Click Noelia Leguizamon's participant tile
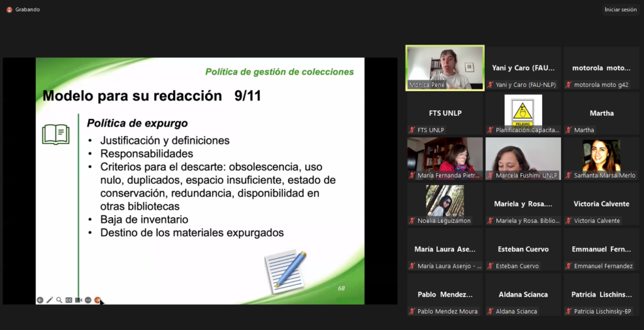The height and width of the screenshot is (330, 644). coord(445,204)
